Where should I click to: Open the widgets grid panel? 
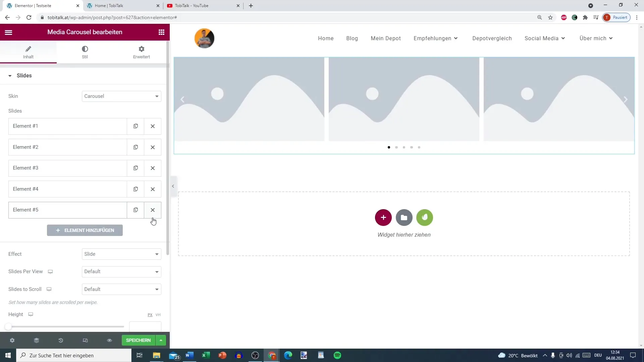161,32
